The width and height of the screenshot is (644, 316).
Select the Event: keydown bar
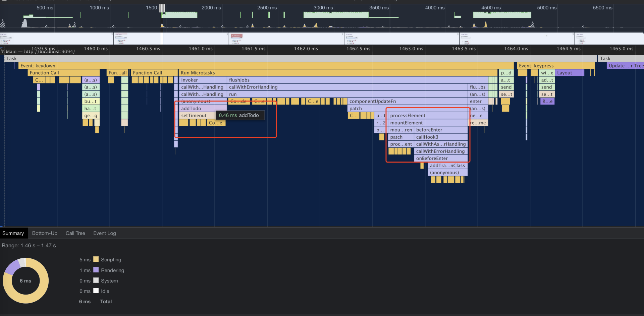tap(266, 66)
